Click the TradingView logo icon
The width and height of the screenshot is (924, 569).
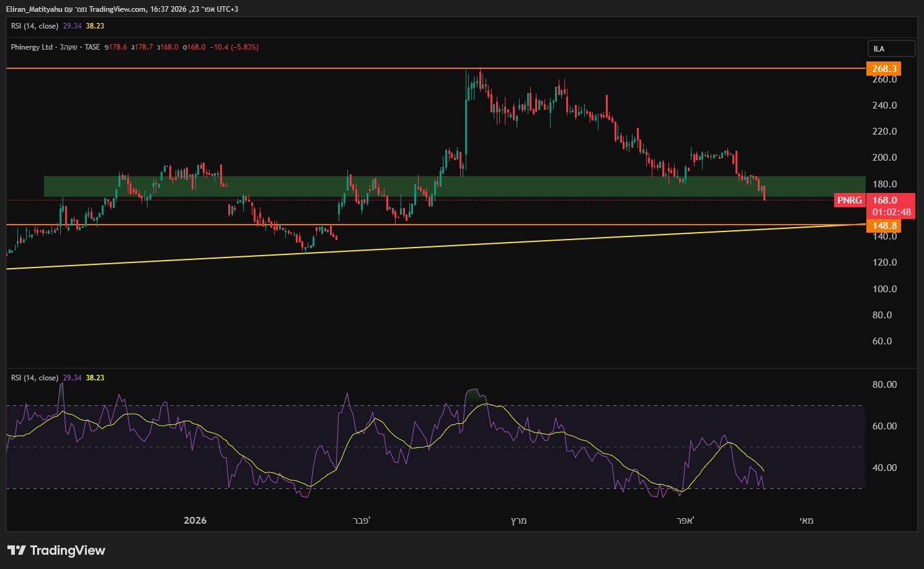pyautogui.click(x=17, y=550)
